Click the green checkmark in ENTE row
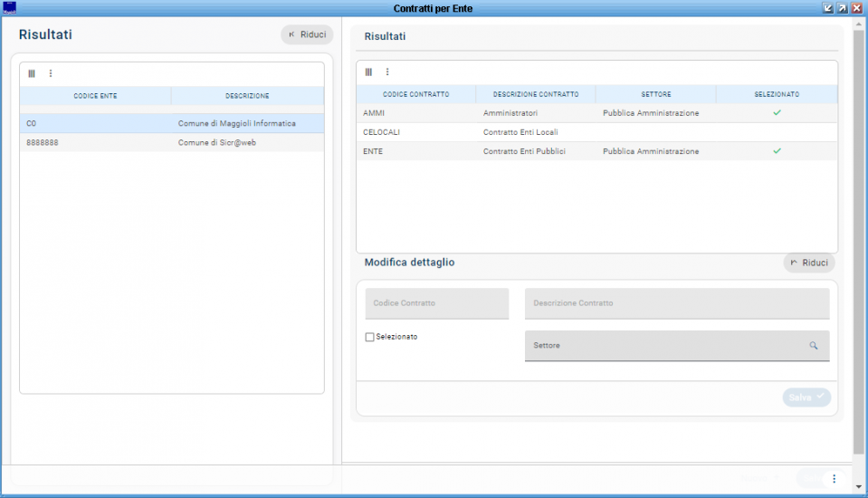868x498 pixels. coord(777,151)
